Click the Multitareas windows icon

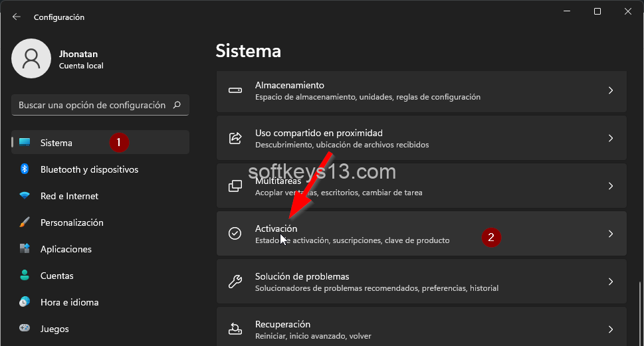(235, 186)
